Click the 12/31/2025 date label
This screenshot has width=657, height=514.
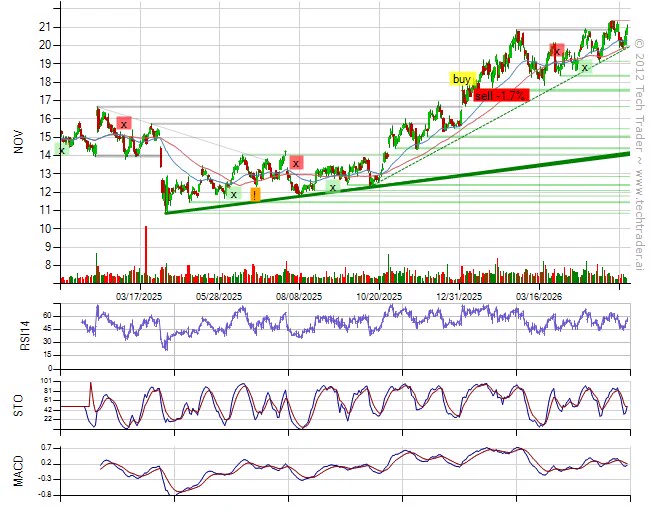click(459, 297)
